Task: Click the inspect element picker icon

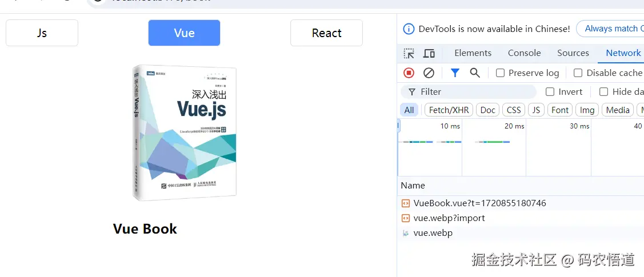Action: (409, 53)
